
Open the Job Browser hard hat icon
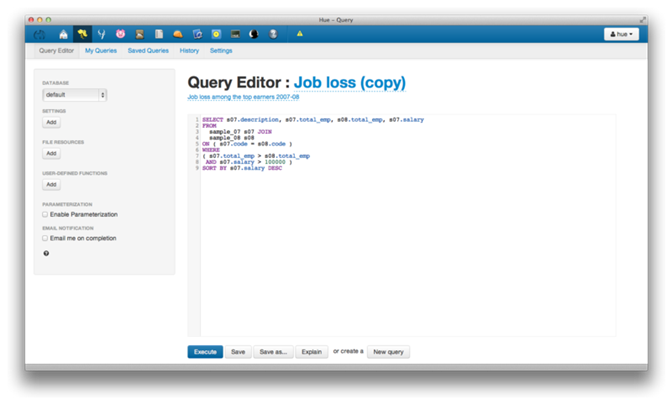click(x=177, y=34)
